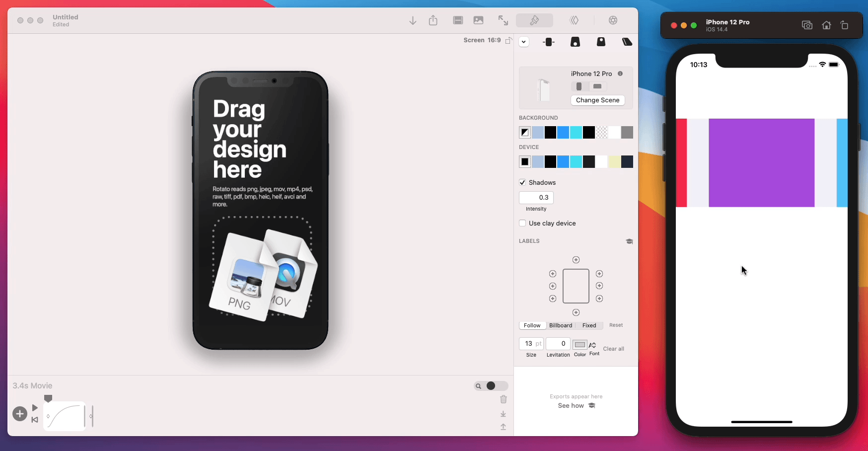
Task: Choose the camera preset with dot at top
Action: pyautogui.click(x=601, y=42)
